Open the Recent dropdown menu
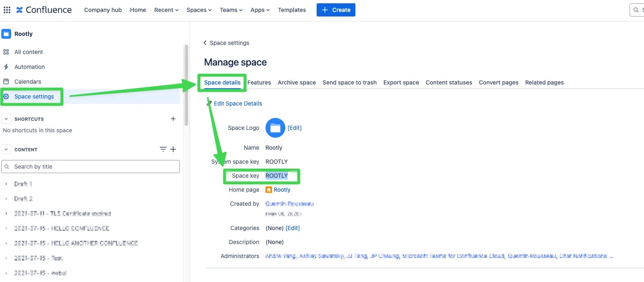This screenshot has width=644, height=282. (167, 10)
